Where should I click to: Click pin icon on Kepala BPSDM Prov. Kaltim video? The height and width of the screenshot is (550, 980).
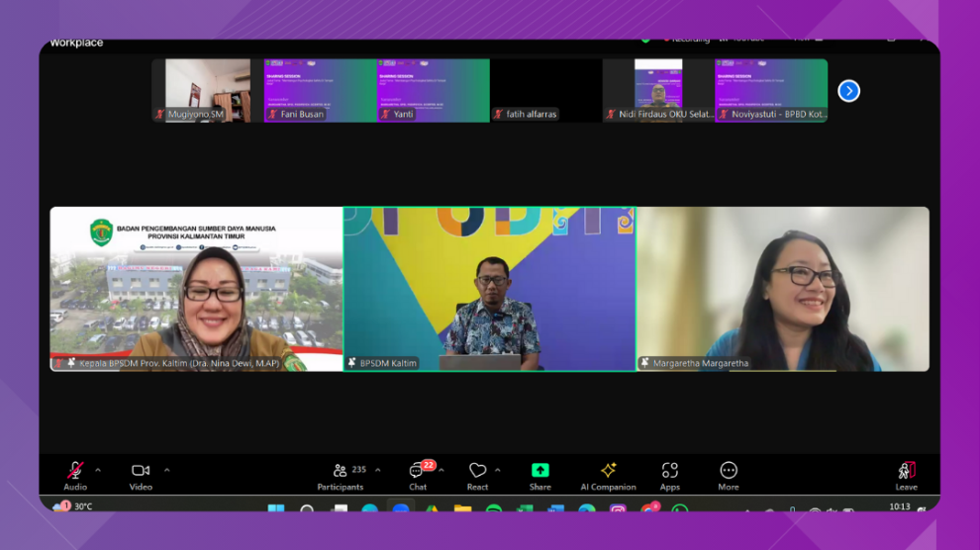click(x=71, y=363)
